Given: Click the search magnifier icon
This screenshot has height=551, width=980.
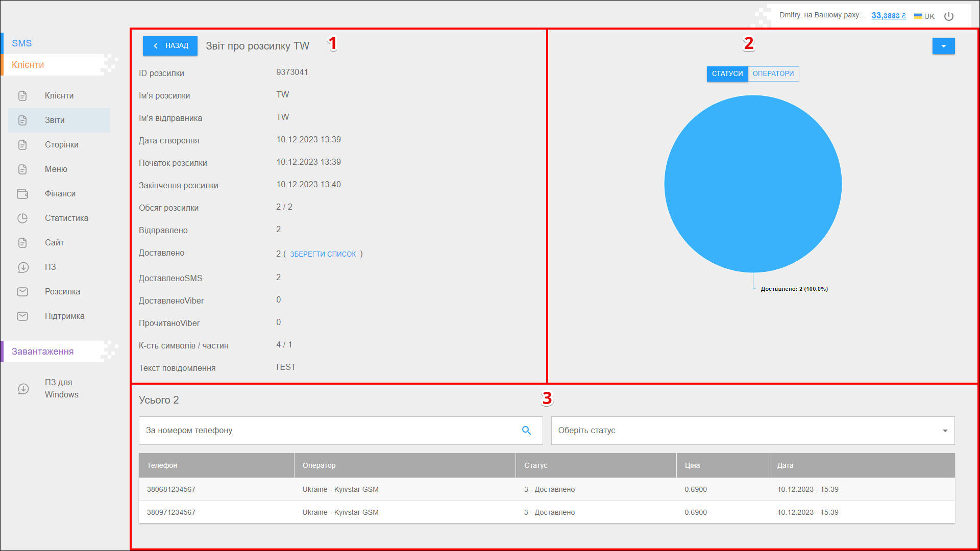Looking at the screenshot, I should click(526, 431).
